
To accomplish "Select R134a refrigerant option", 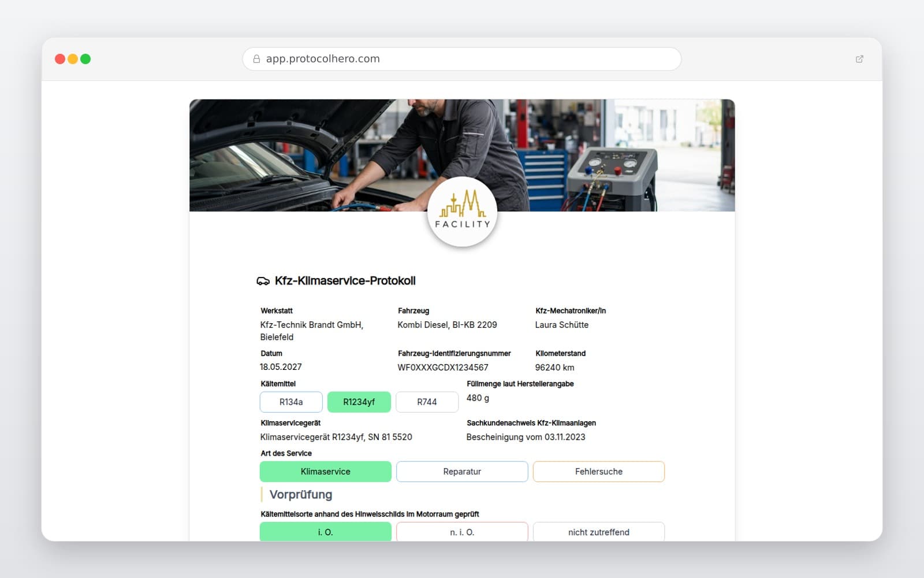I will [291, 402].
